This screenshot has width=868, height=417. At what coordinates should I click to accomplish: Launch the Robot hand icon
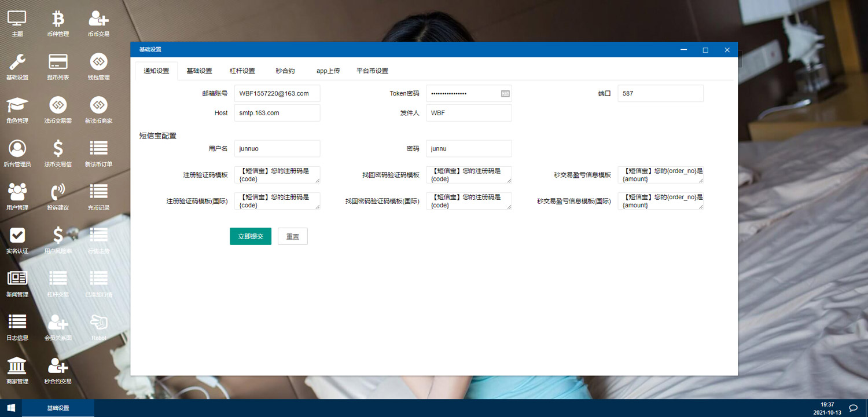98,322
